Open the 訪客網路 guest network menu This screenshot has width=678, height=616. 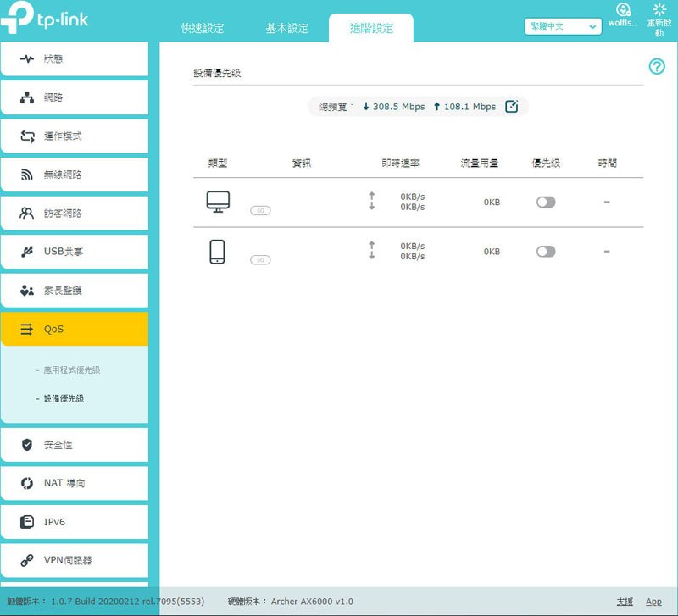pyautogui.click(x=75, y=213)
